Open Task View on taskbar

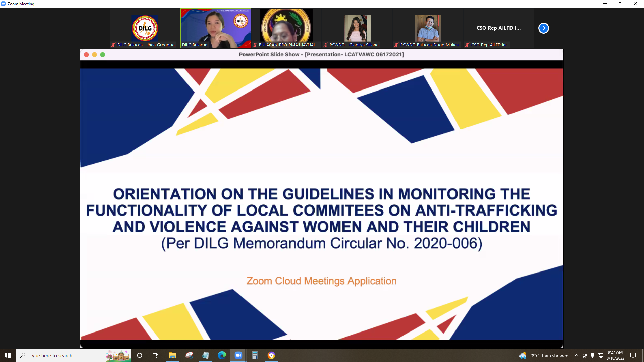[156, 355]
